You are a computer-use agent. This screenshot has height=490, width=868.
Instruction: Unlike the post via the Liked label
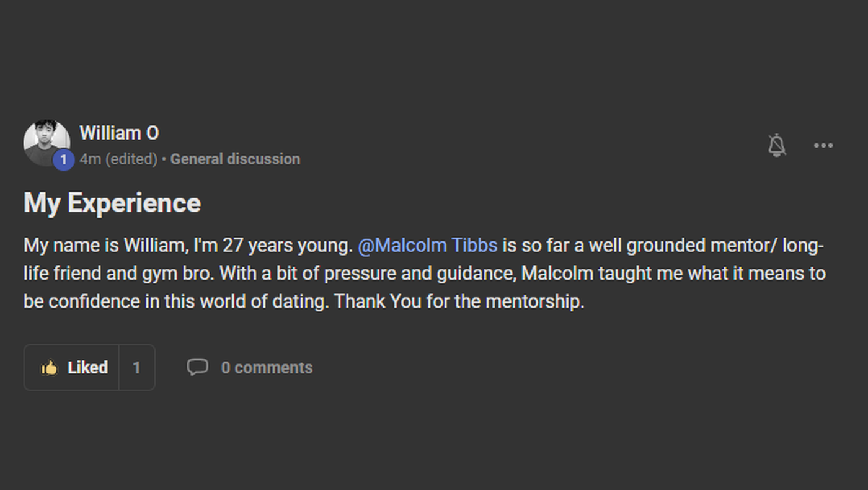pos(87,368)
